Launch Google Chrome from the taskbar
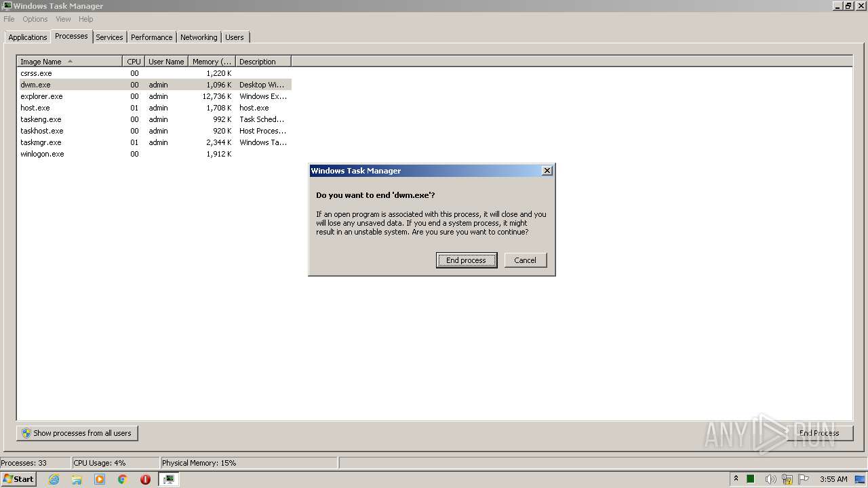The image size is (868, 488). tap(123, 479)
